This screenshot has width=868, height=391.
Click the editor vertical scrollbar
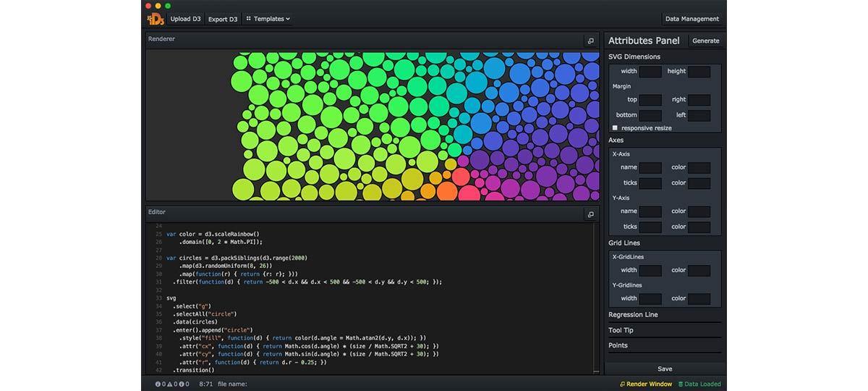597,298
